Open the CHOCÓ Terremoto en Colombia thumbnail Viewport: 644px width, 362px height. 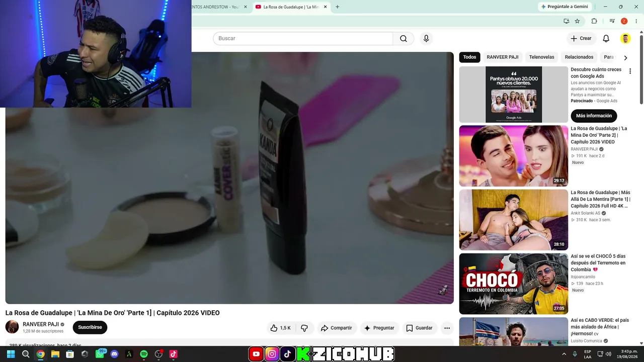(x=513, y=284)
